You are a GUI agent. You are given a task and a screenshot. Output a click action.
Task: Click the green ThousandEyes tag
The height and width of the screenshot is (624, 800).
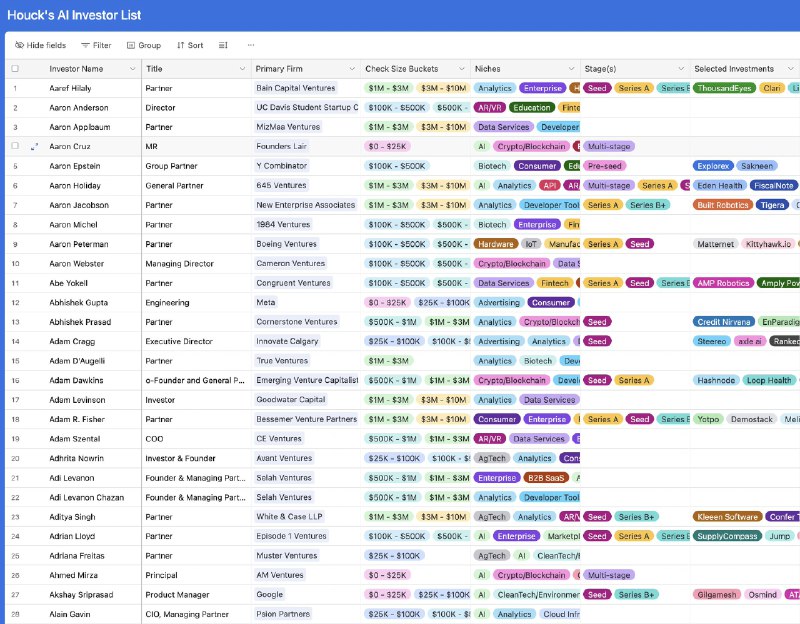pyautogui.click(x=724, y=88)
